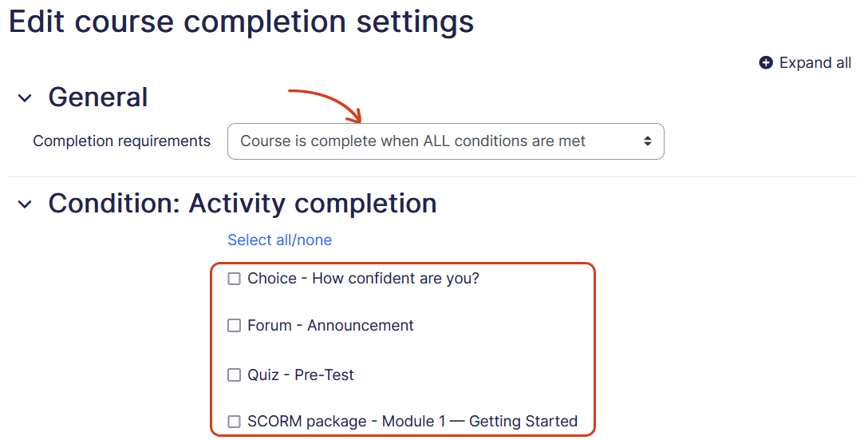Screen dimensions: 868x440
Task: Click the Forum - Announcement label text
Action: [x=330, y=326]
